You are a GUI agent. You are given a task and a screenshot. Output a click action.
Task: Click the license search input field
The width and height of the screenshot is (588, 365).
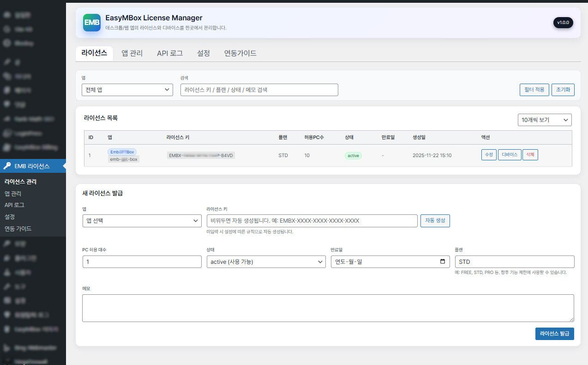[x=259, y=90]
